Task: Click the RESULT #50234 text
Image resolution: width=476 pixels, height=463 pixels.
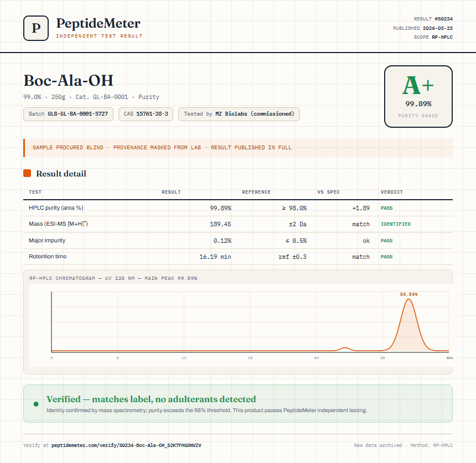Action: (x=433, y=19)
